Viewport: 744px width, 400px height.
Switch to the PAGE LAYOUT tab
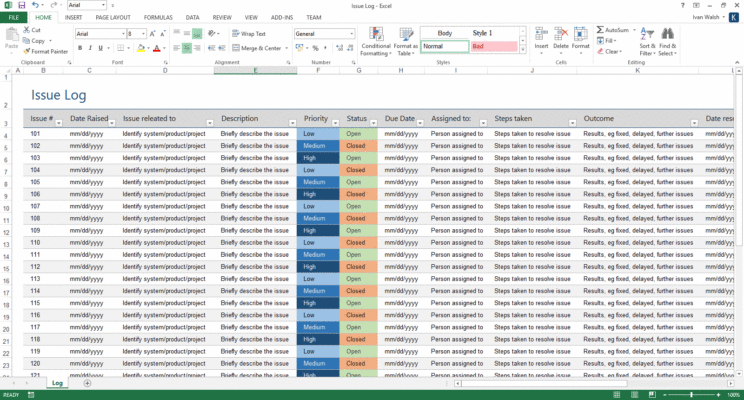click(x=113, y=18)
